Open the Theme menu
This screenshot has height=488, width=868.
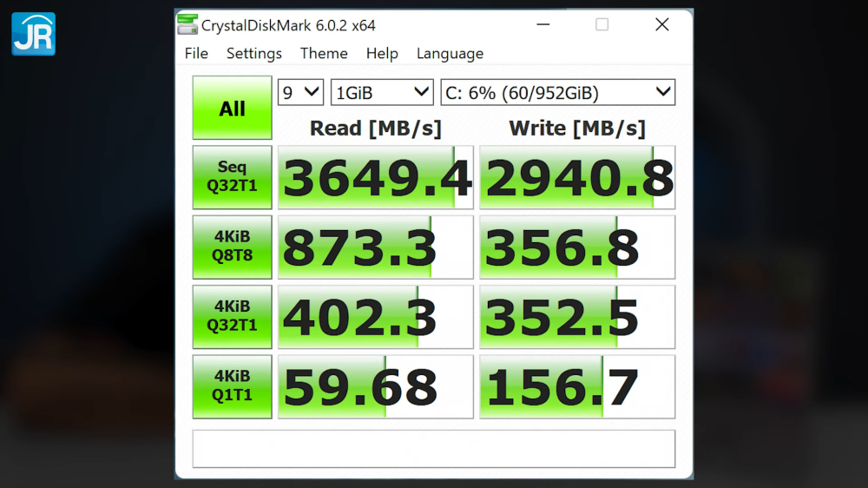(324, 54)
